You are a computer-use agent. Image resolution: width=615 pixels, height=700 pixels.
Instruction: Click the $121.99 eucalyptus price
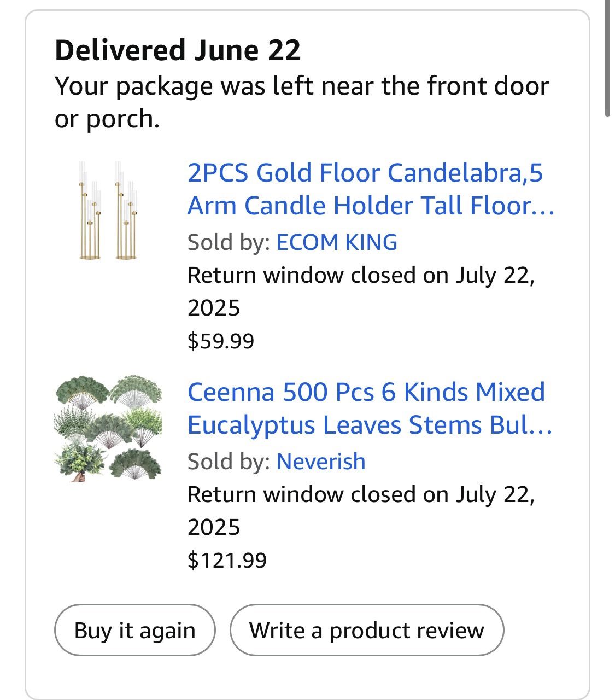227,560
